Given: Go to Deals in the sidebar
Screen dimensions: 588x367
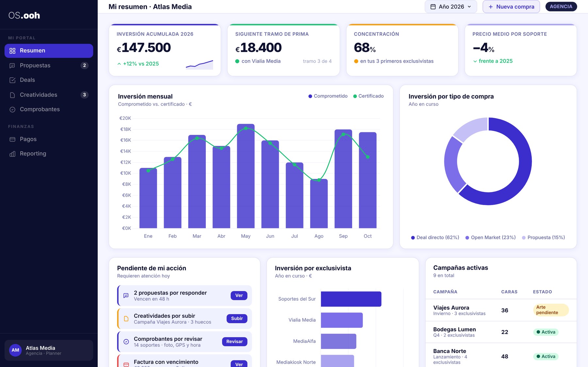Looking at the screenshot, I should (x=49, y=80).
